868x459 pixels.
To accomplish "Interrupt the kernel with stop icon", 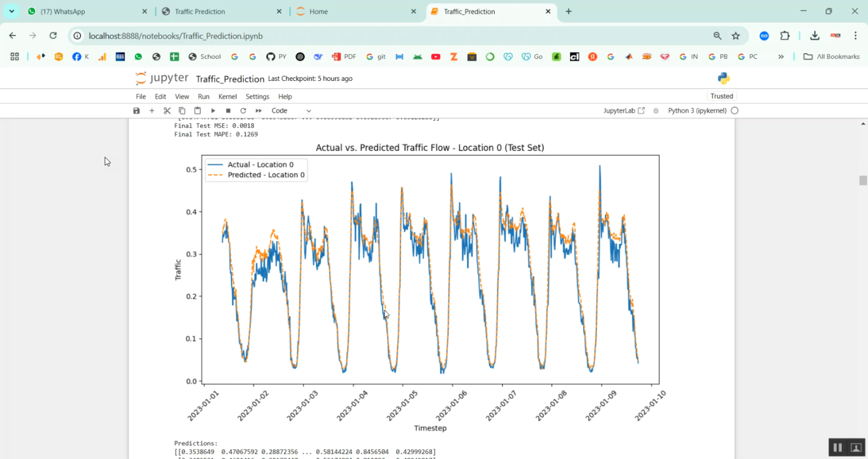I will click(228, 110).
